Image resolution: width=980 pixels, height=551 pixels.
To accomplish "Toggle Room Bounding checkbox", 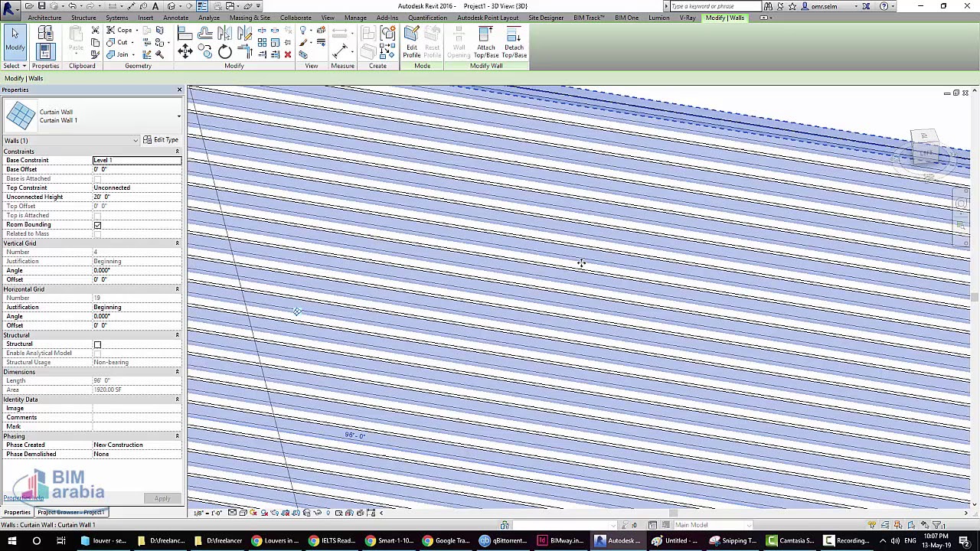I will 97,225.
